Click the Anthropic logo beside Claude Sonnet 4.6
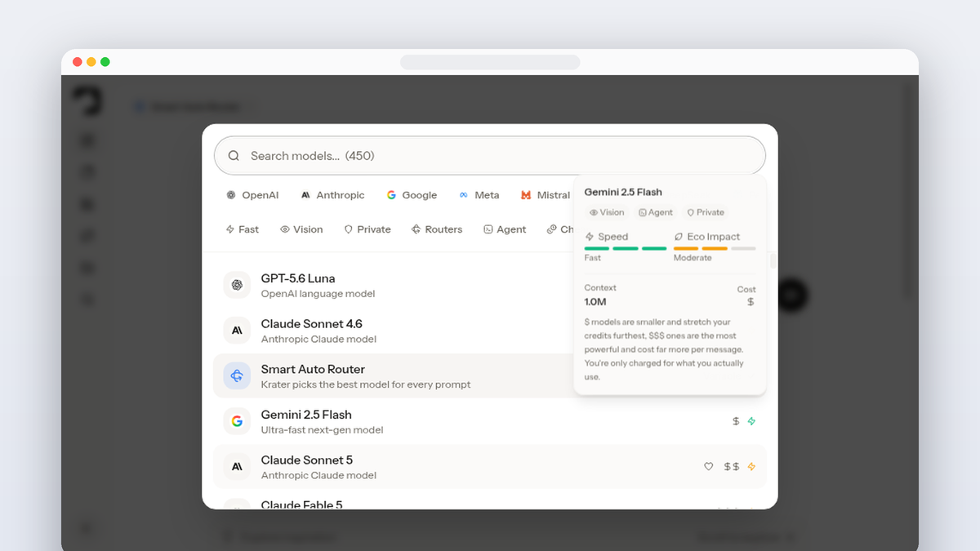 (x=237, y=331)
